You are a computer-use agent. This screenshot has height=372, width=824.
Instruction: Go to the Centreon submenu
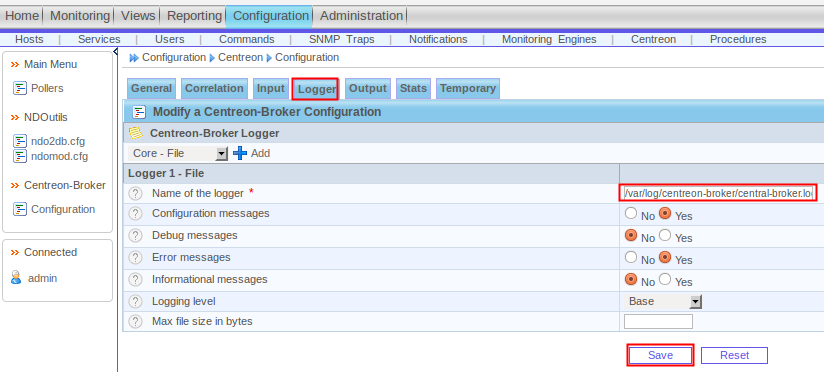653,39
